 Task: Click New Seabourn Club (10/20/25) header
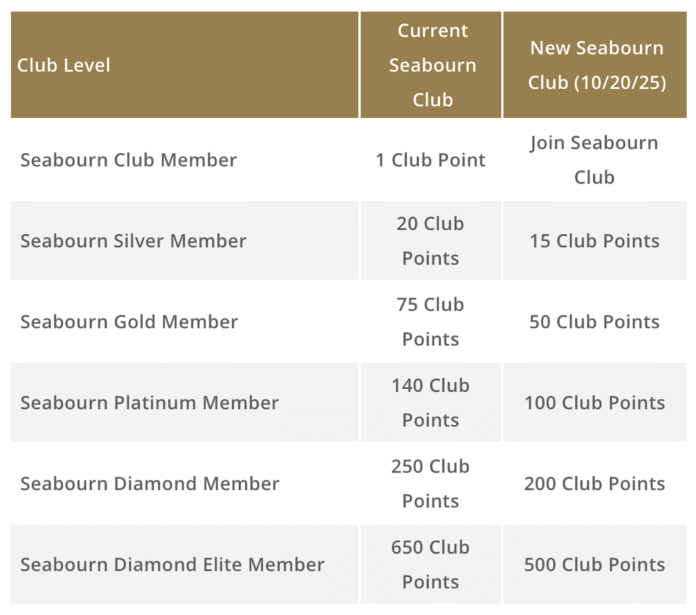pos(597,65)
